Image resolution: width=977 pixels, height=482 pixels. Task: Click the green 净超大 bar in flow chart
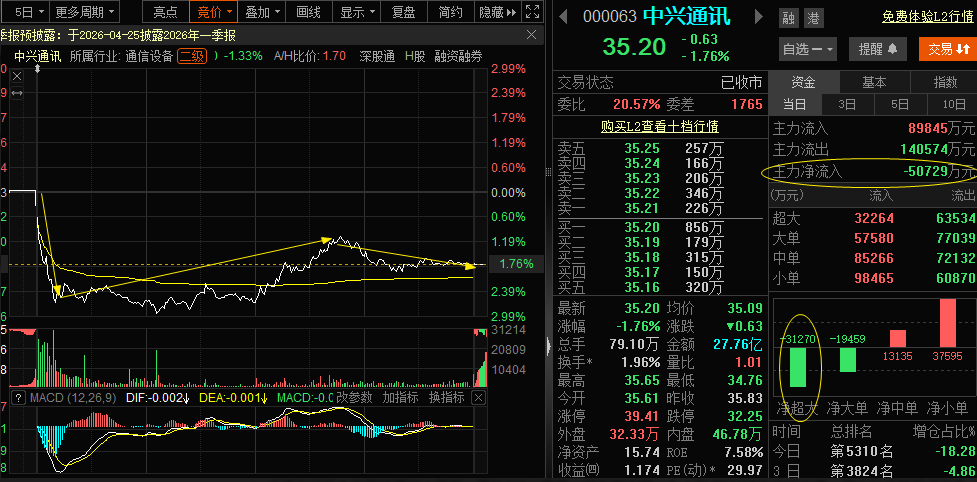798,367
